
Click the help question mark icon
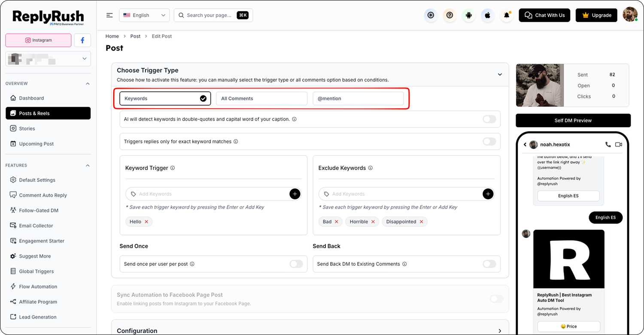(x=450, y=15)
